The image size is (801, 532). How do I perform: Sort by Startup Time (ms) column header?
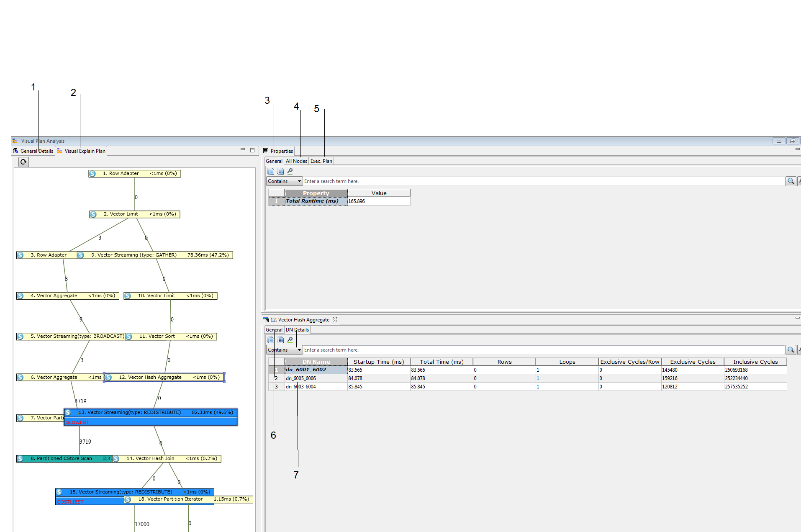click(x=379, y=362)
